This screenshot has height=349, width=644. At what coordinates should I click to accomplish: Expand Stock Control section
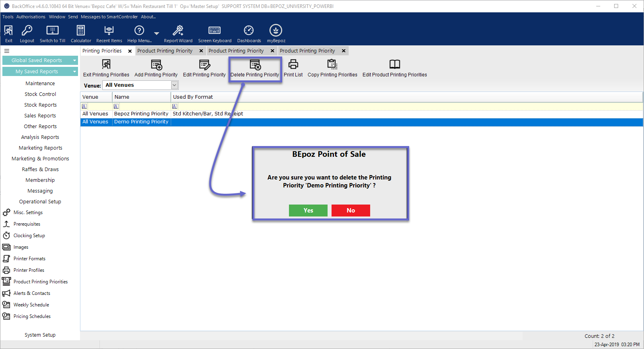(40, 94)
